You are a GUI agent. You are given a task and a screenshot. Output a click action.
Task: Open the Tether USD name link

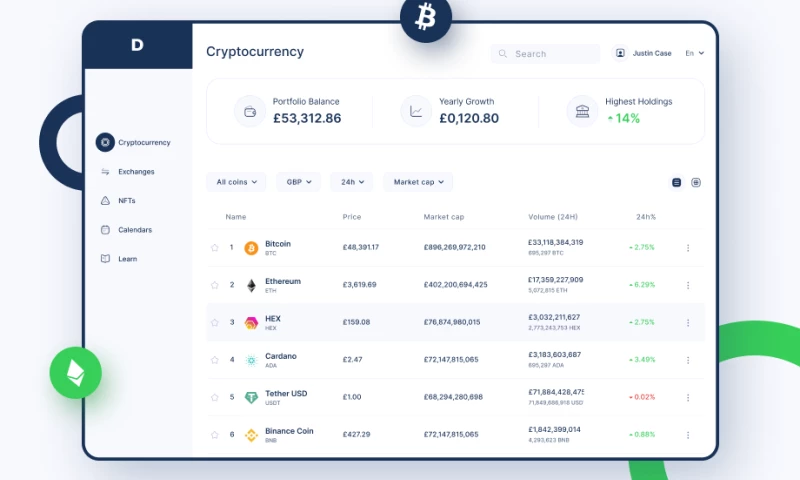(286, 393)
